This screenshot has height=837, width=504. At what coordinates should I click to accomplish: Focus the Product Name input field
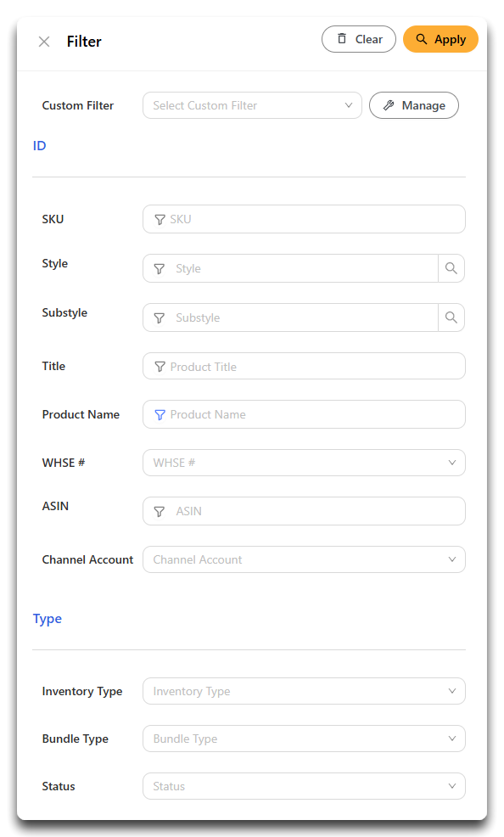(x=304, y=414)
